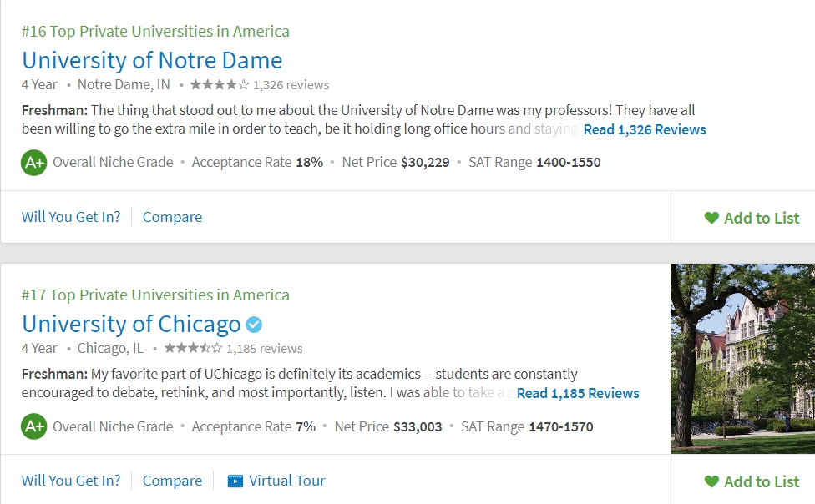Open the University of Chicago title link
This screenshot has width=815, height=504.
[x=131, y=325]
